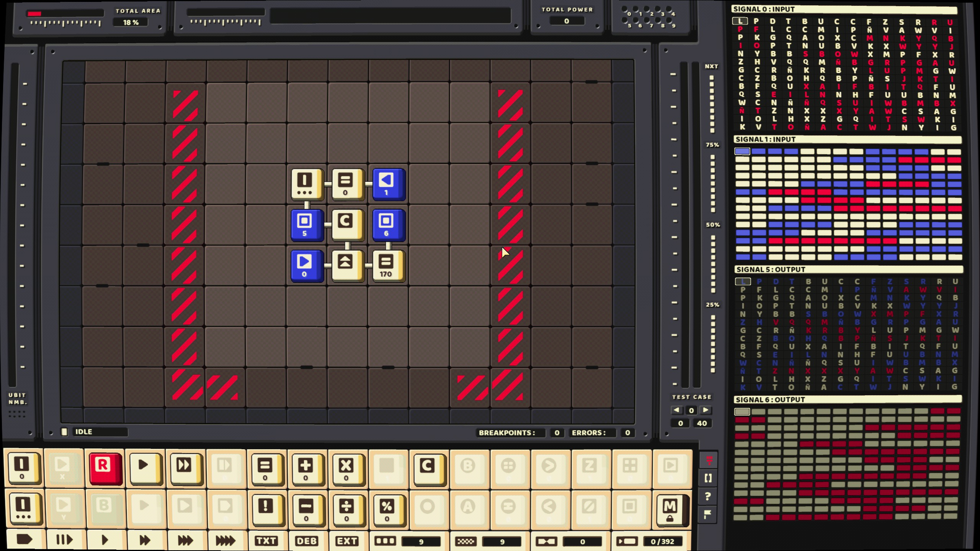
Task: Select the red R component key
Action: coord(106,468)
